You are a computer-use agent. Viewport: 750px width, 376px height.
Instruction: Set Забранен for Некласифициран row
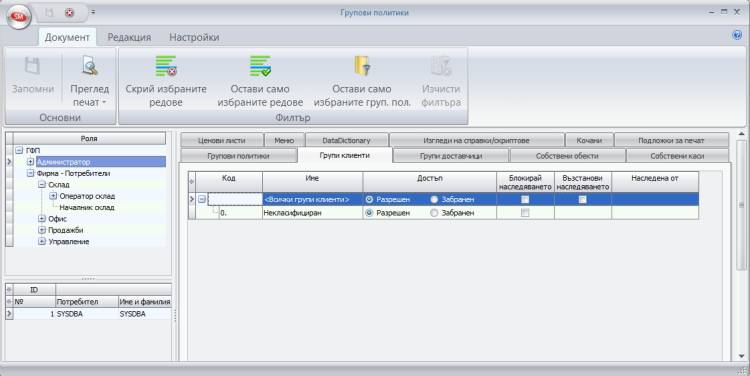[x=434, y=213]
